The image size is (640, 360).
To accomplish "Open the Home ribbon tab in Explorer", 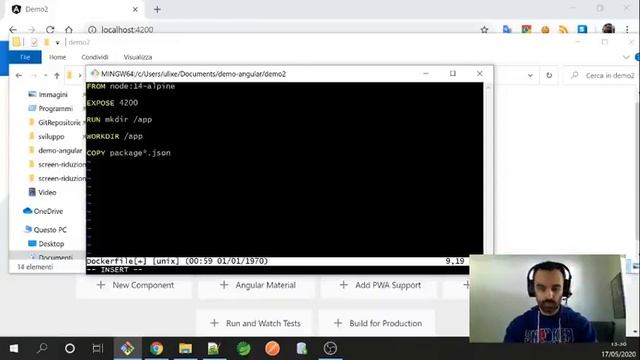I will (x=58, y=57).
